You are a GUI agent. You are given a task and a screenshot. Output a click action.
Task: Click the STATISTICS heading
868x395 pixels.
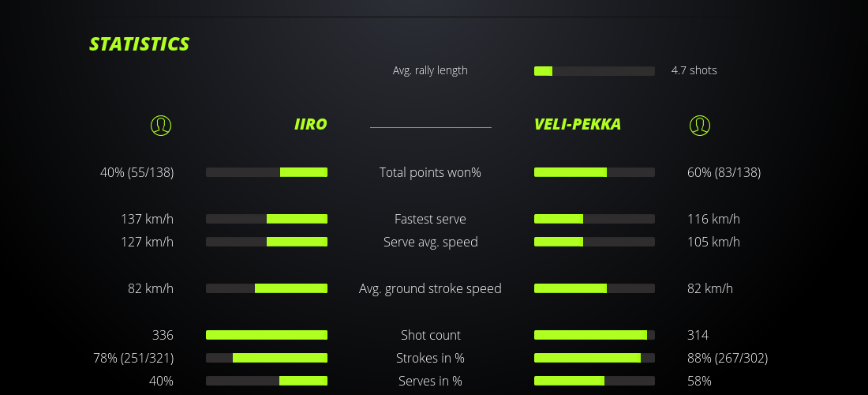tap(139, 44)
